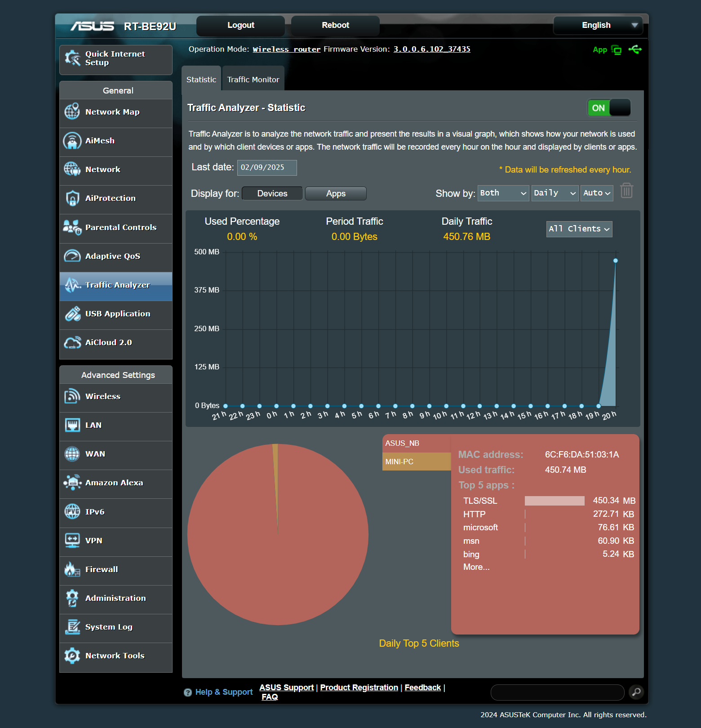Click the Amazon Alexa icon
The image size is (701, 728).
pyautogui.click(x=72, y=483)
